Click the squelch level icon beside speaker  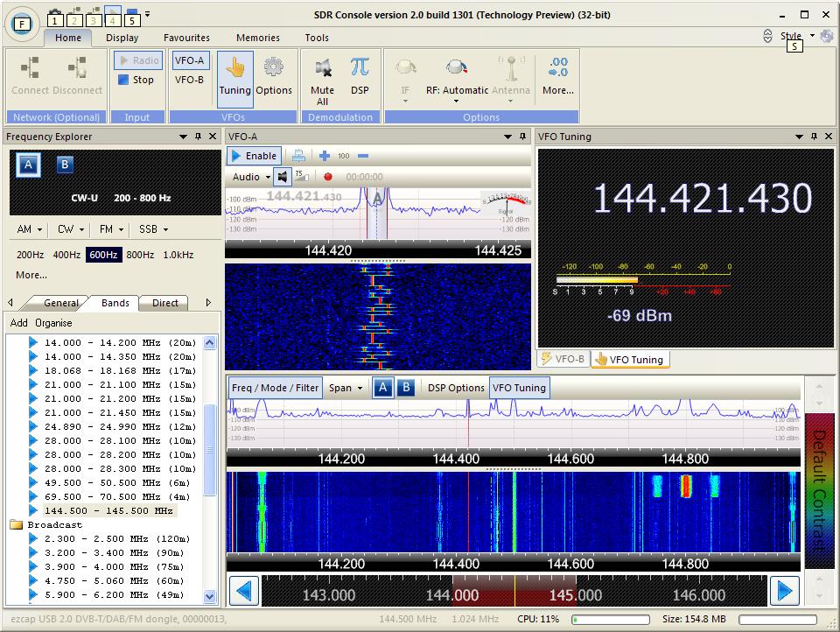(302, 176)
